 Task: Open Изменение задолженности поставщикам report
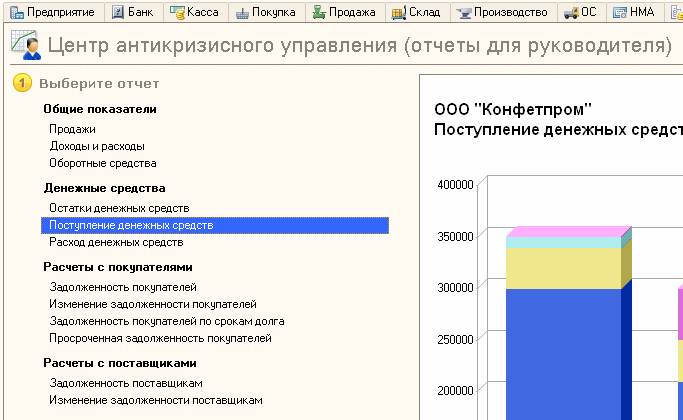156,400
